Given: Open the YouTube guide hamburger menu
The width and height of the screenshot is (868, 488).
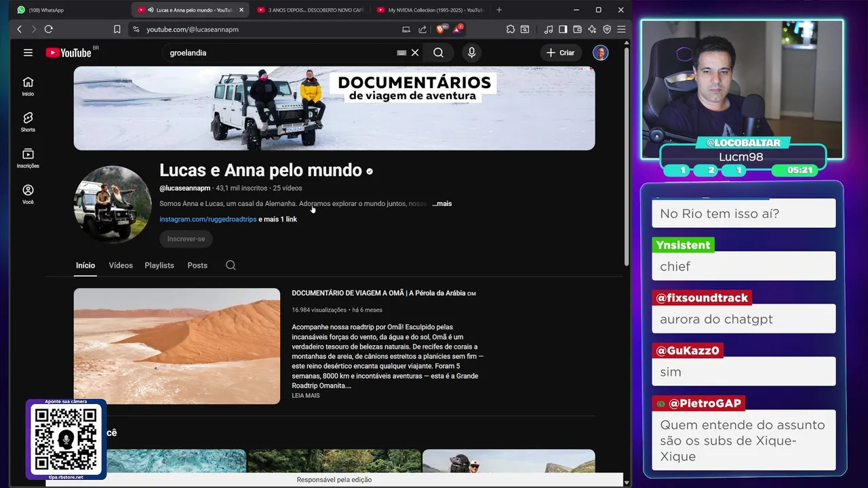Looking at the screenshot, I should pyautogui.click(x=28, y=52).
